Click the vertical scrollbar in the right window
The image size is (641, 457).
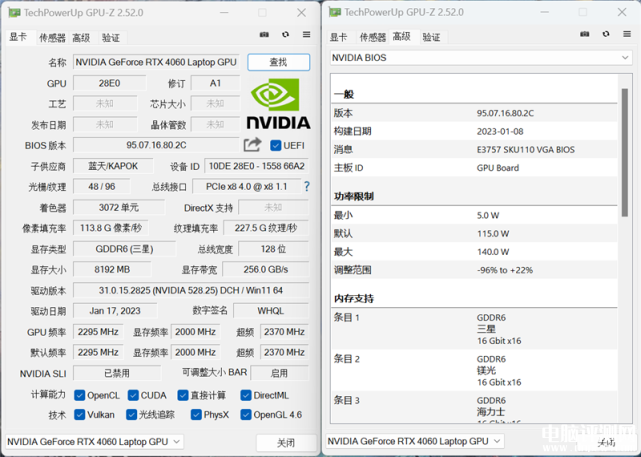[625, 152]
